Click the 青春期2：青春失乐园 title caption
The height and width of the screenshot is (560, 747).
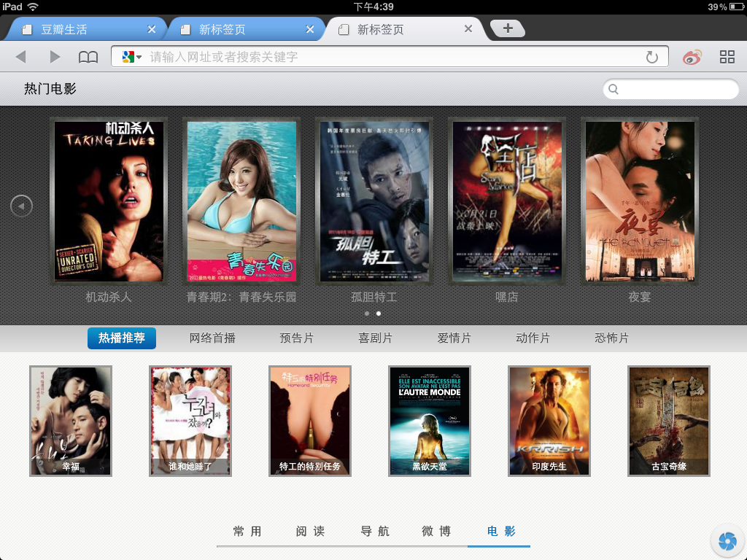tap(241, 297)
